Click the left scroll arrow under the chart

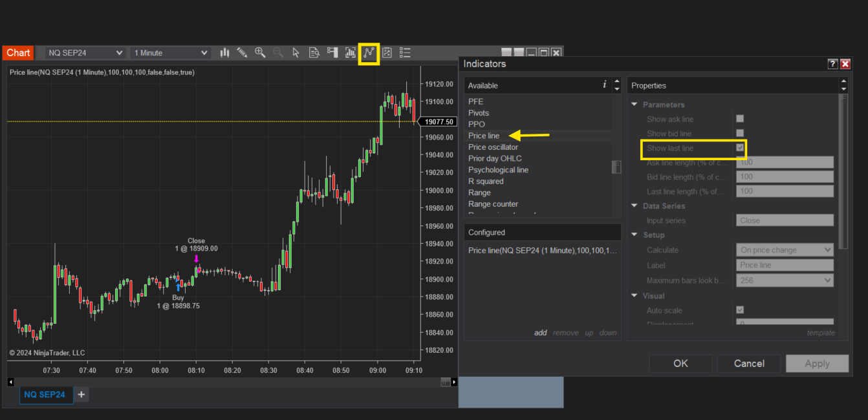point(10,382)
